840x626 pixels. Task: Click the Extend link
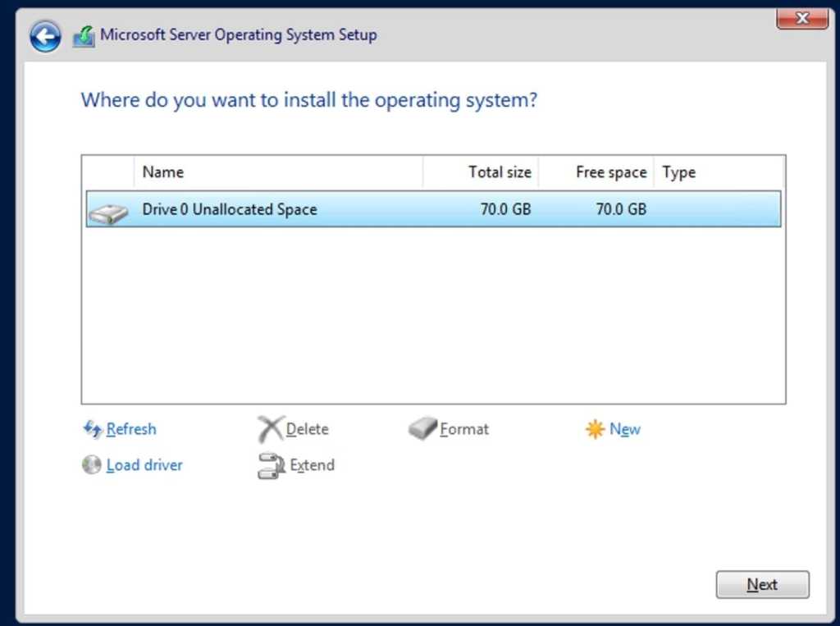point(312,465)
